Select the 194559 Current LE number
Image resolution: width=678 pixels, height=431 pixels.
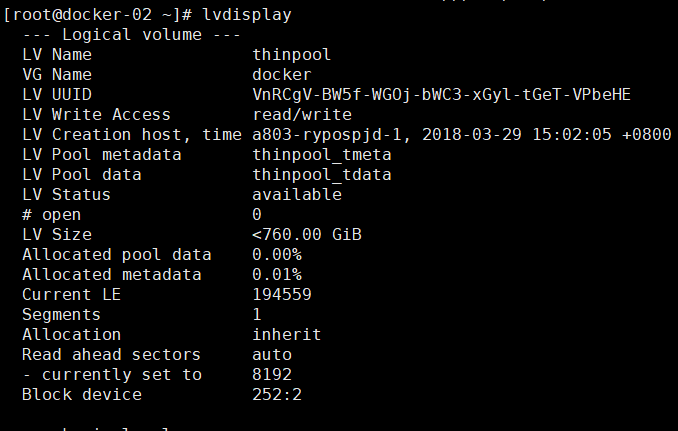click(x=281, y=294)
